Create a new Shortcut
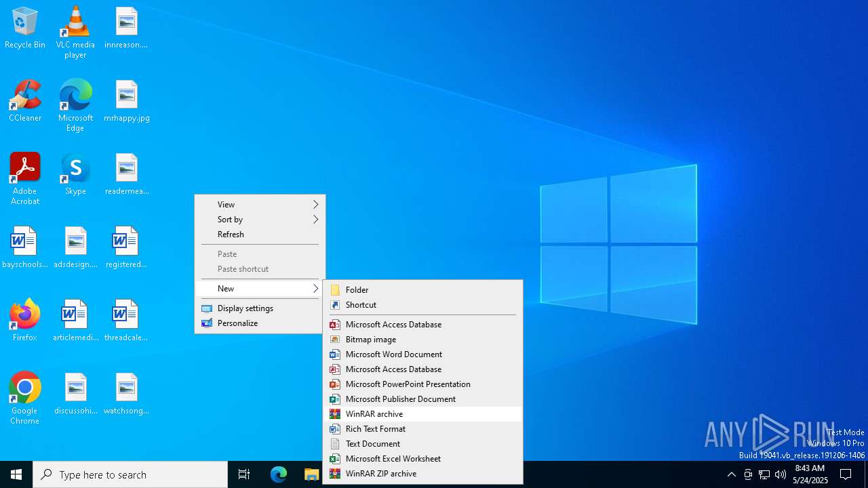Viewport: 868px width, 488px height. [423, 305]
